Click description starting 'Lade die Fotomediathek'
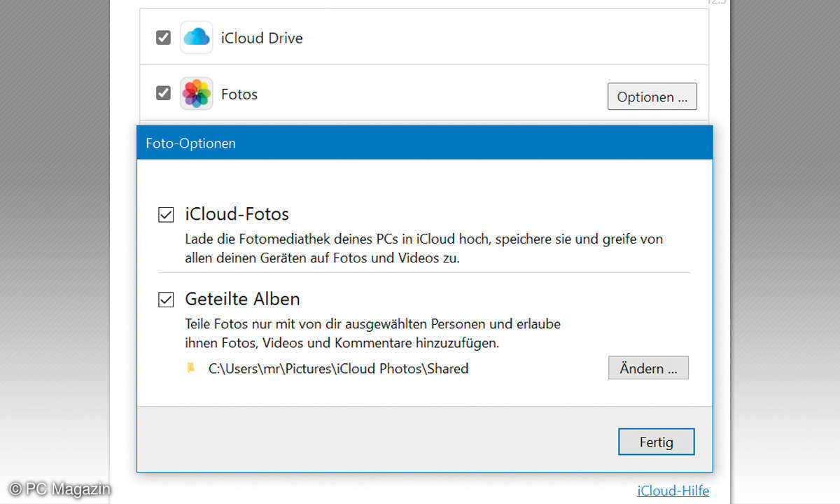Image resolution: width=840 pixels, height=504 pixels. tap(423, 248)
